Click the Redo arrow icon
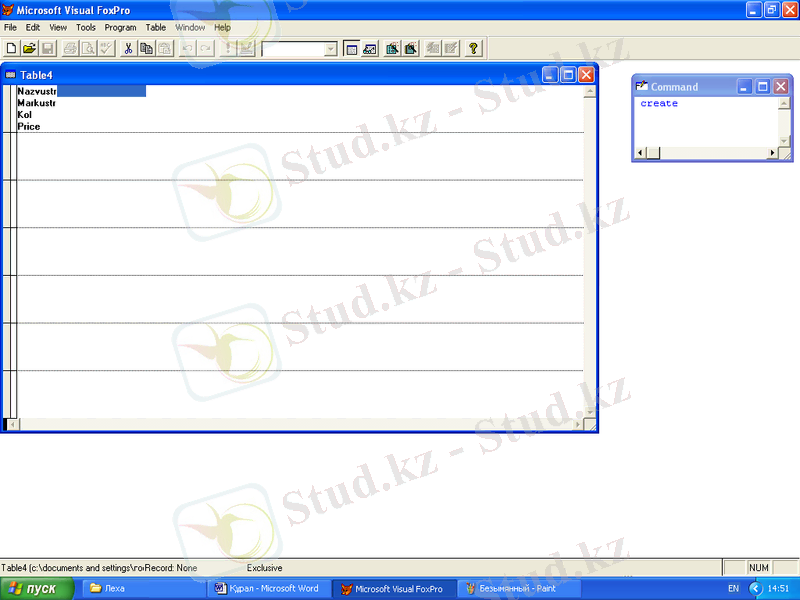Screen dimensions: 800x600 [x=206, y=48]
